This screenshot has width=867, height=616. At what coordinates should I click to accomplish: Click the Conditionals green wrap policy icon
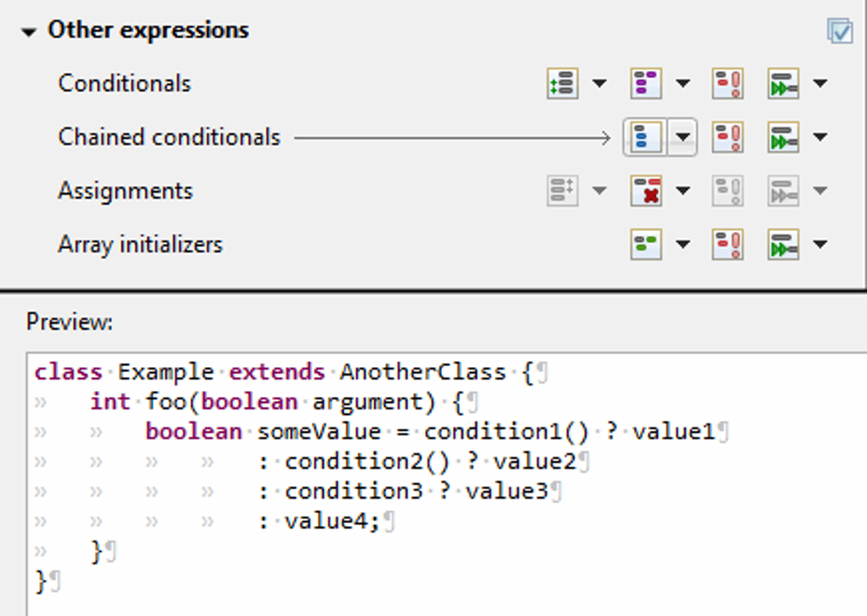coord(562,83)
